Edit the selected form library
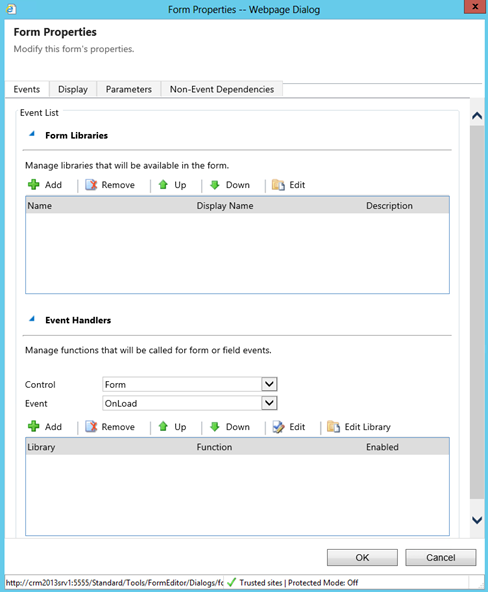488x592 pixels. click(x=288, y=185)
